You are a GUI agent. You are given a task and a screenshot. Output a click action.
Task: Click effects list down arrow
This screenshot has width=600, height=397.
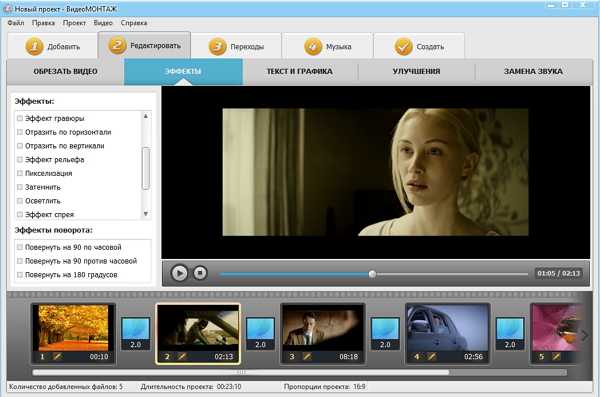click(x=145, y=214)
